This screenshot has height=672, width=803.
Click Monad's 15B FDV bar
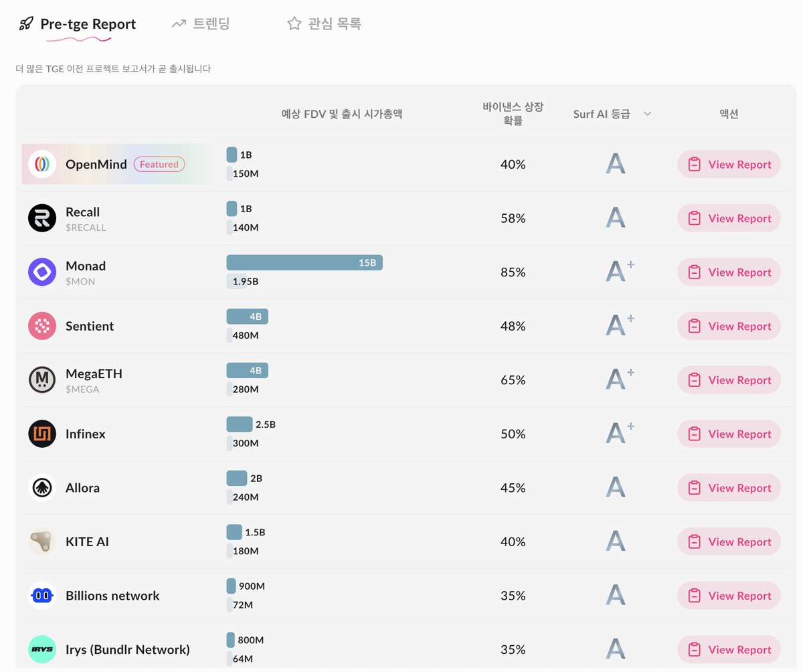click(x=304, y=263)
